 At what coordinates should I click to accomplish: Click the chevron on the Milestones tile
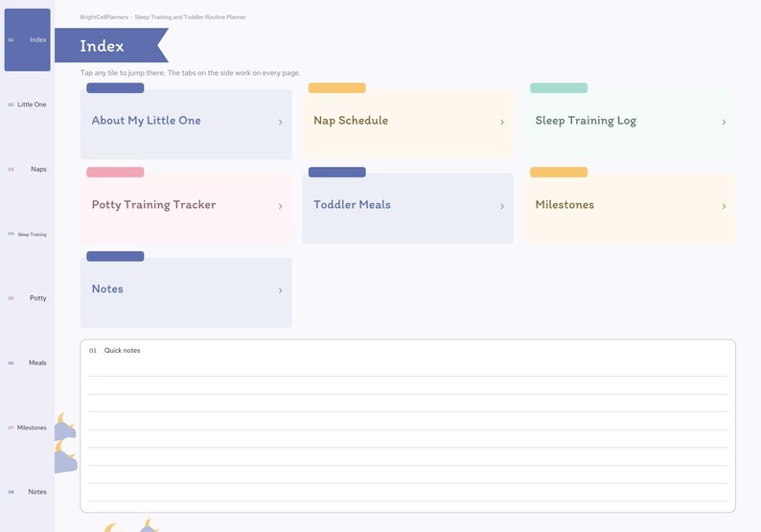pyautogui.click(x=724, y=206)
